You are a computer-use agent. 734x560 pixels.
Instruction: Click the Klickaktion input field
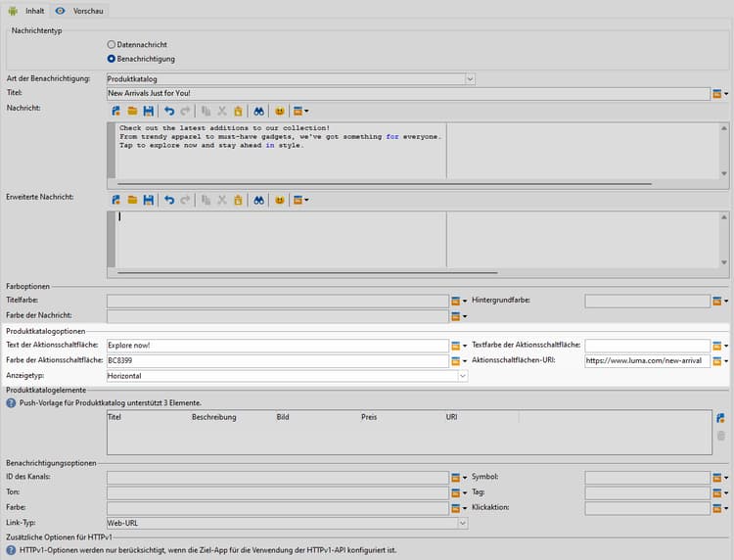point(647,508)
